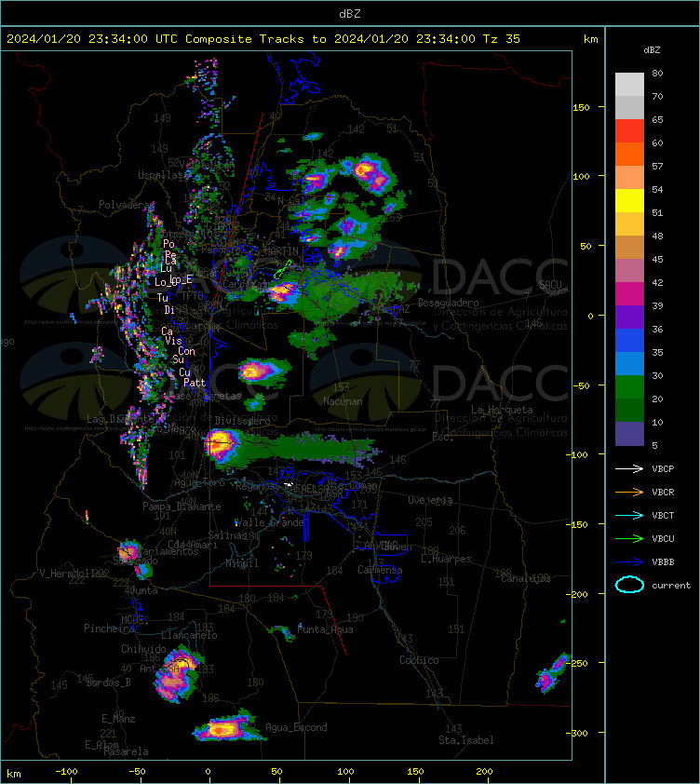Click the 'VBCU' legend label
Image resolution: width=700 pixels, height=784 pixels.
663,538
